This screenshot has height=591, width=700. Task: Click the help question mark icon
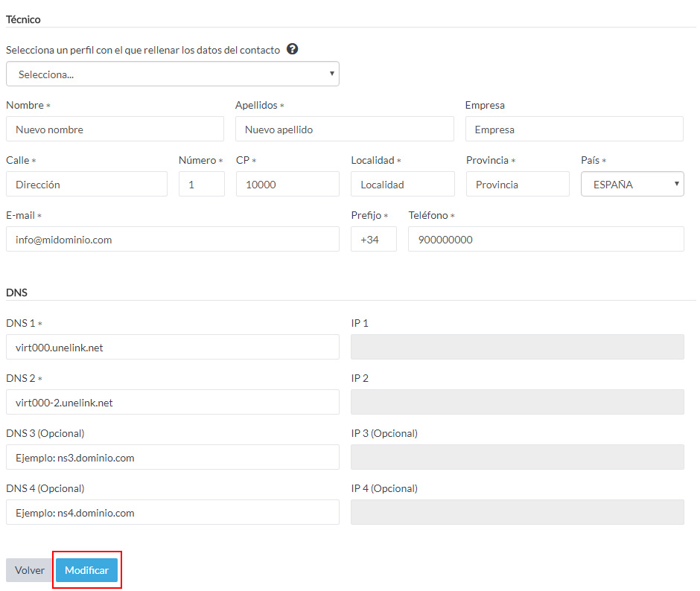coord(293,49)
